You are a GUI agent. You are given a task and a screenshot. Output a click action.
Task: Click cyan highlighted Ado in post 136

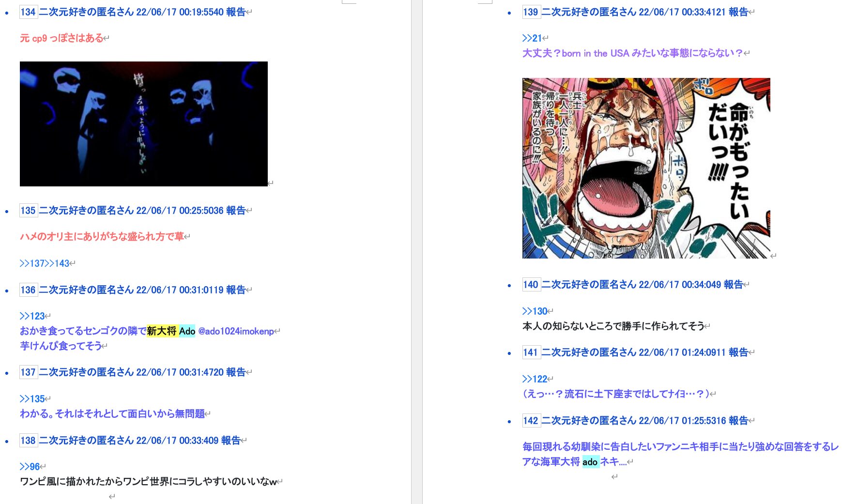(x=187, y=331)
